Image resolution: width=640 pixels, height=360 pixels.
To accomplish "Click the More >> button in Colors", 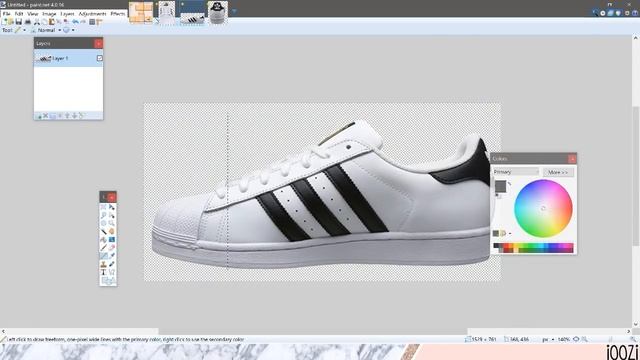I will pyautogui.click(x=558, y=172).
